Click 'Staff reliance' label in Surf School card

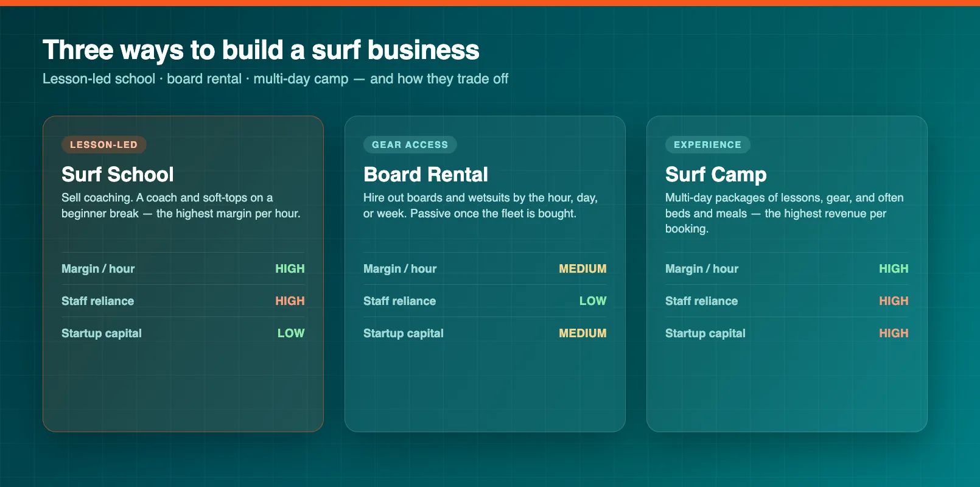[x=97, y=301]
